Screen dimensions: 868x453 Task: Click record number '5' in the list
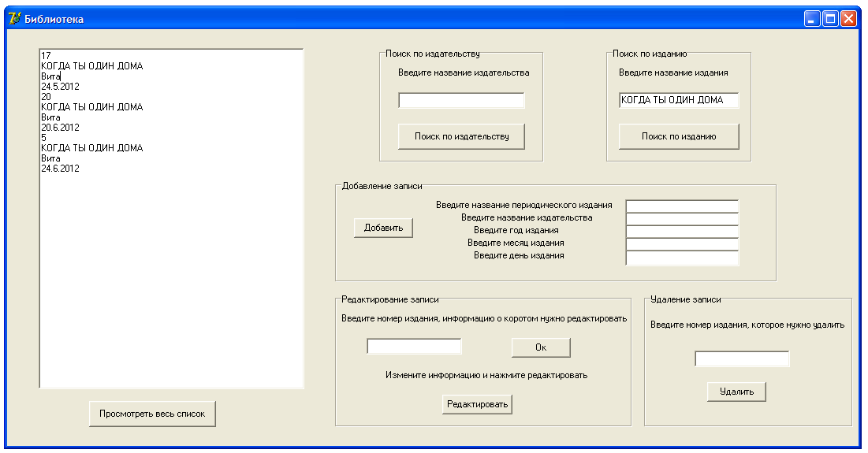(x=43, y=137)
